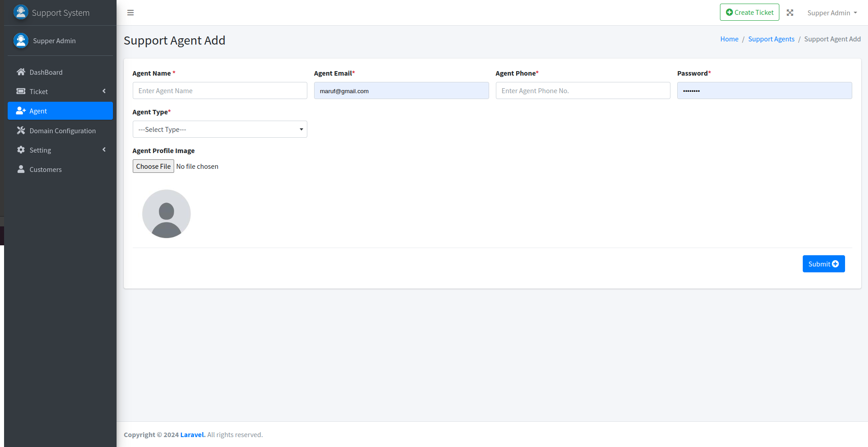Click the Supper Admin avatar in sidebar
This screenshot has height=447, width=868.
[x=21, y=41]
